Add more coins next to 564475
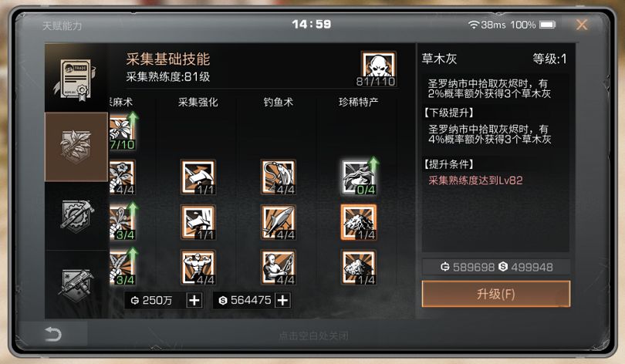 tap(282, 300)
